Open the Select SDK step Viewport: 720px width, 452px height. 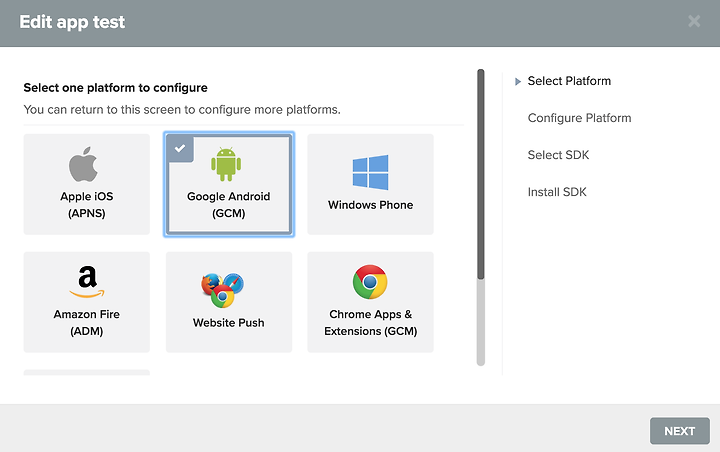pos(558,155)
